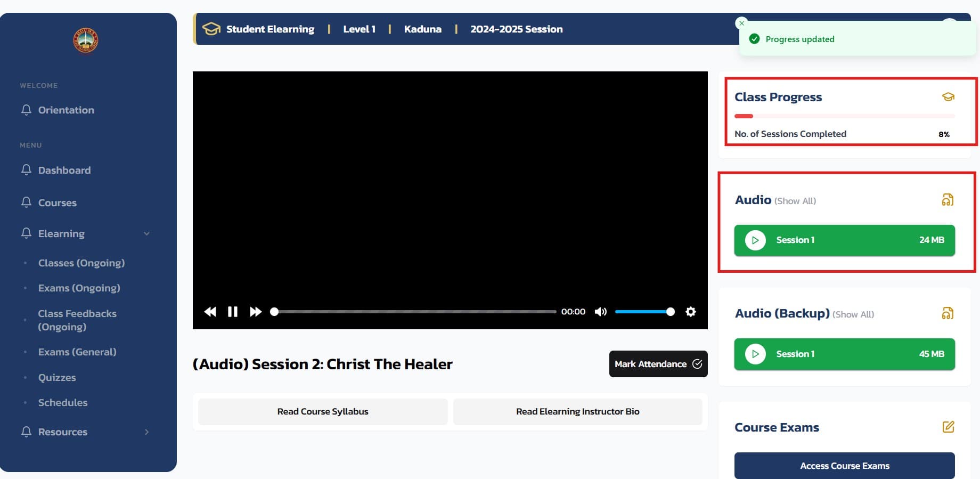
Task: Click the rewind icon in player
Action: coord(210,312)
